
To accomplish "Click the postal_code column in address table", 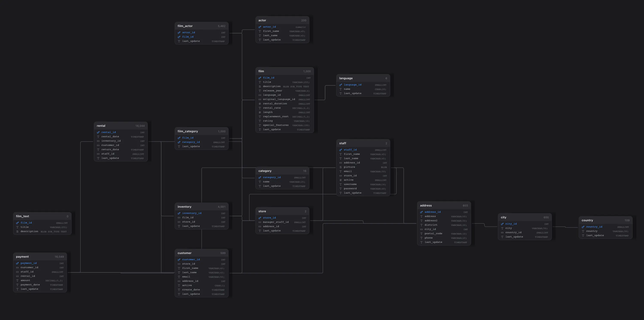I will [x=444, y=234].
